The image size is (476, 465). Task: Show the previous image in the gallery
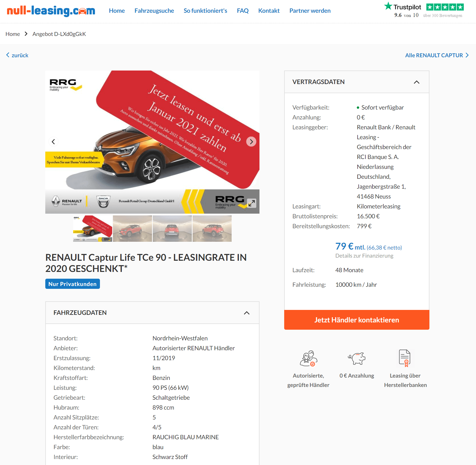click(53, 142)
